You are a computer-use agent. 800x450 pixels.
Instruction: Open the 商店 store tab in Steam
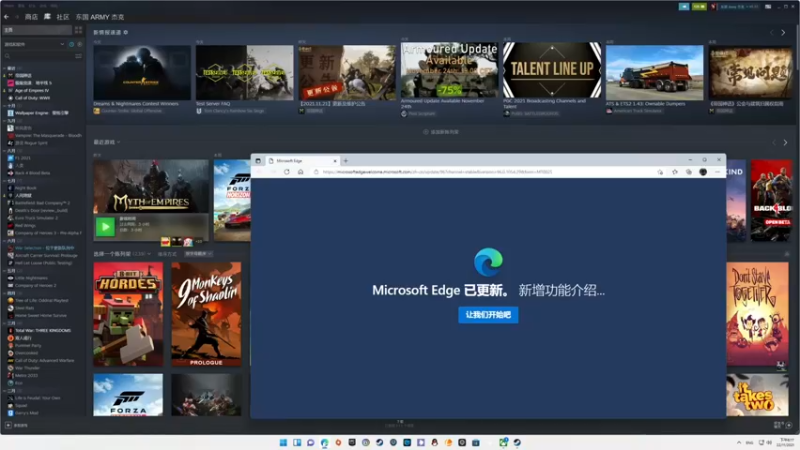[31, 17]
